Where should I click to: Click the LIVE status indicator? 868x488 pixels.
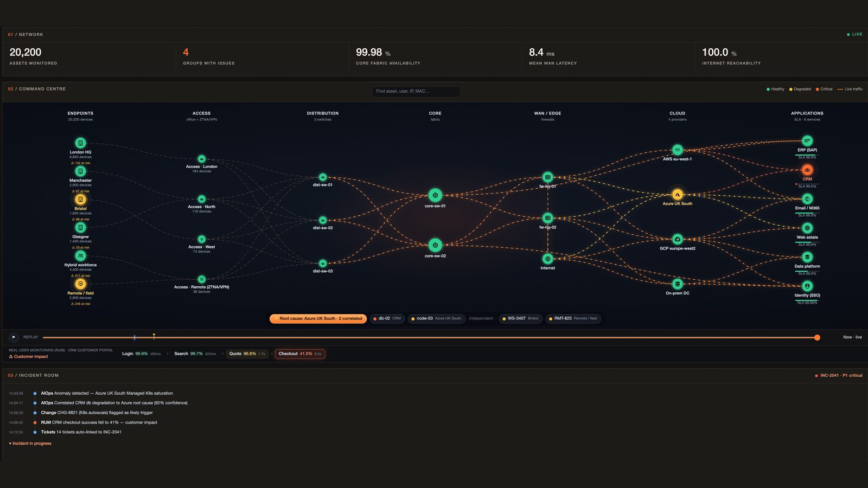tap(854, 34)
